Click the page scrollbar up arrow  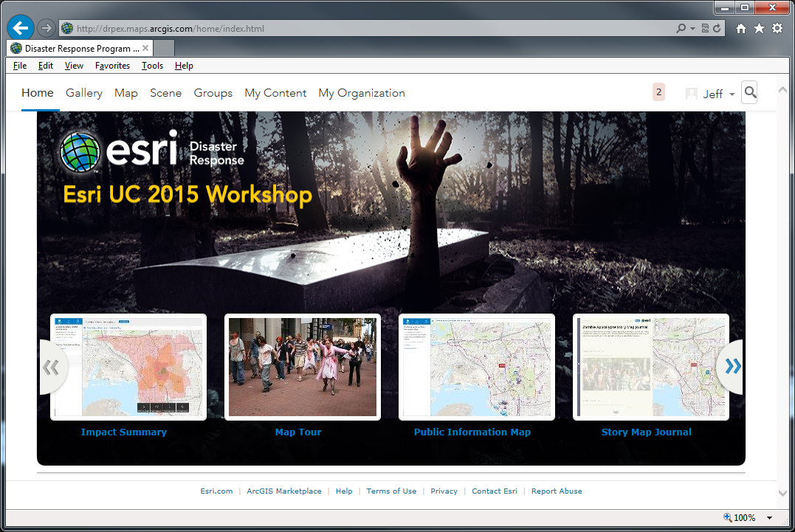[782, 90]
